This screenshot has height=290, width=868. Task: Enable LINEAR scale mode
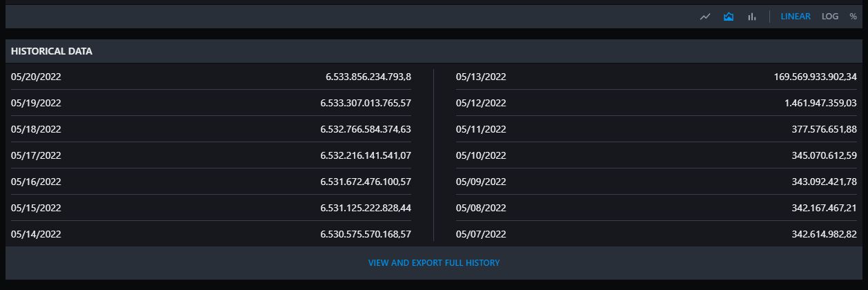(x=796, y=17)
